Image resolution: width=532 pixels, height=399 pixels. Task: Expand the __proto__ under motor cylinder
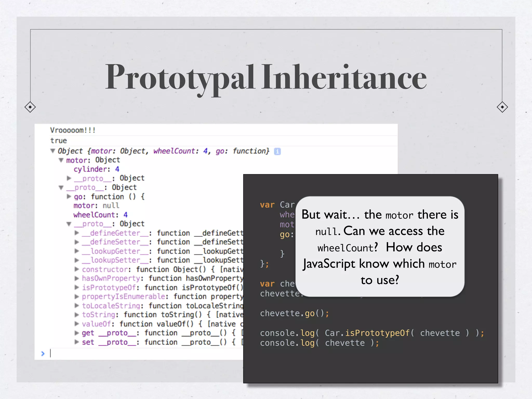pos(69,178)
